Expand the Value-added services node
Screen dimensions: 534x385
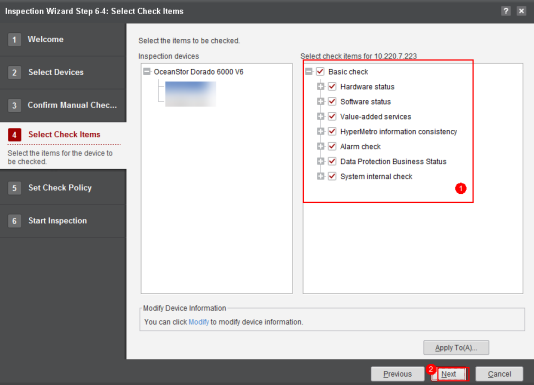pos(320,117)
